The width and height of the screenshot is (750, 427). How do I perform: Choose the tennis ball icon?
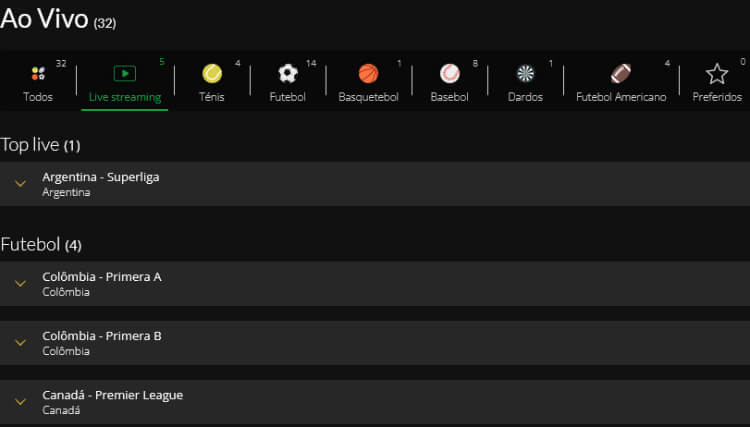pyautogui.click(x=212, y=74)
